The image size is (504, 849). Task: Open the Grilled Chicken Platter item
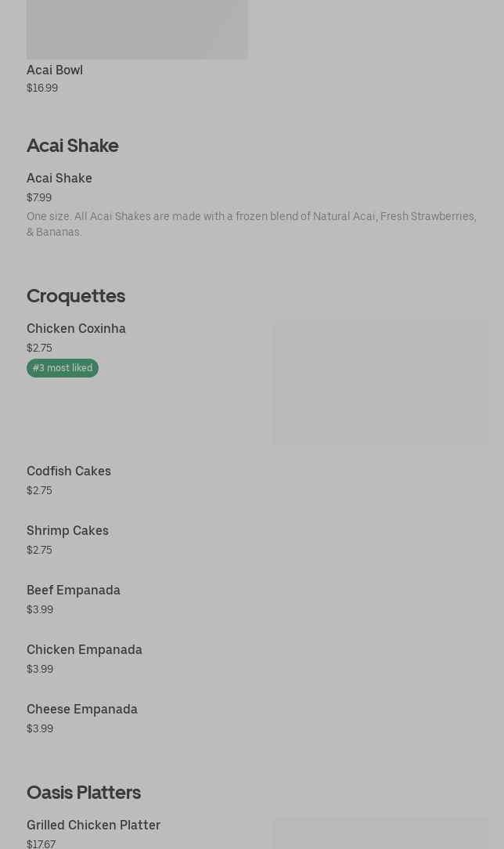coord(93,825)
